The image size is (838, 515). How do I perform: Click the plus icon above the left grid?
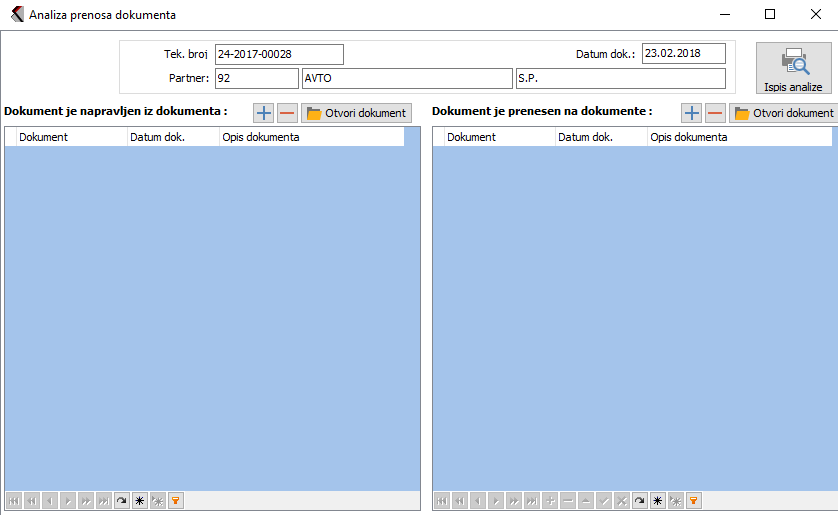click(263, 113)
